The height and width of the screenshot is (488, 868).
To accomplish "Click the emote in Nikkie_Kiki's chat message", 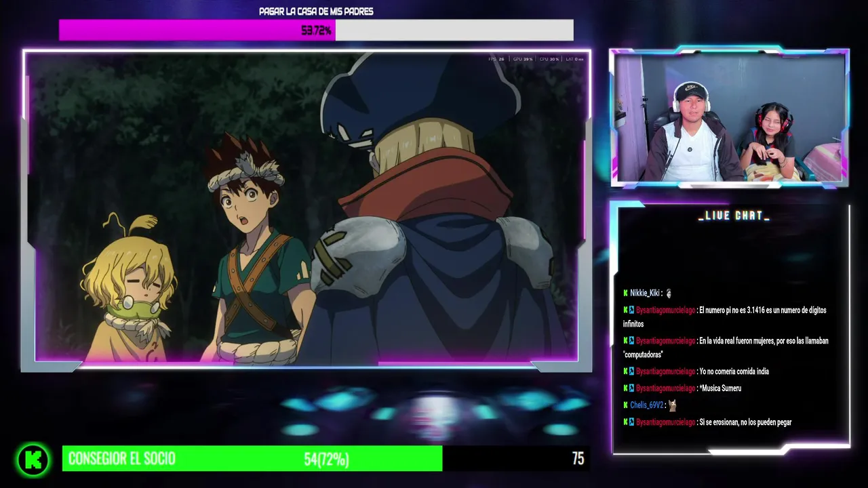I will click(669, 293).
